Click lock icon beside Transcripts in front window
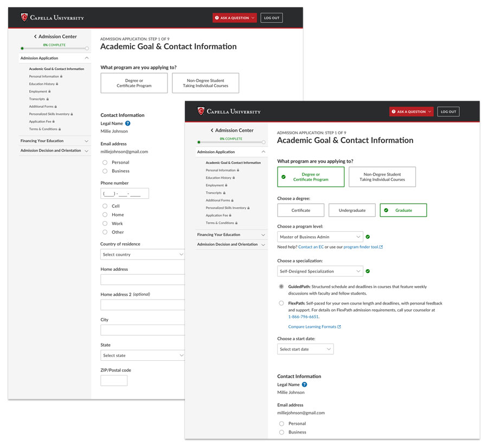 (x=224, y=193)
